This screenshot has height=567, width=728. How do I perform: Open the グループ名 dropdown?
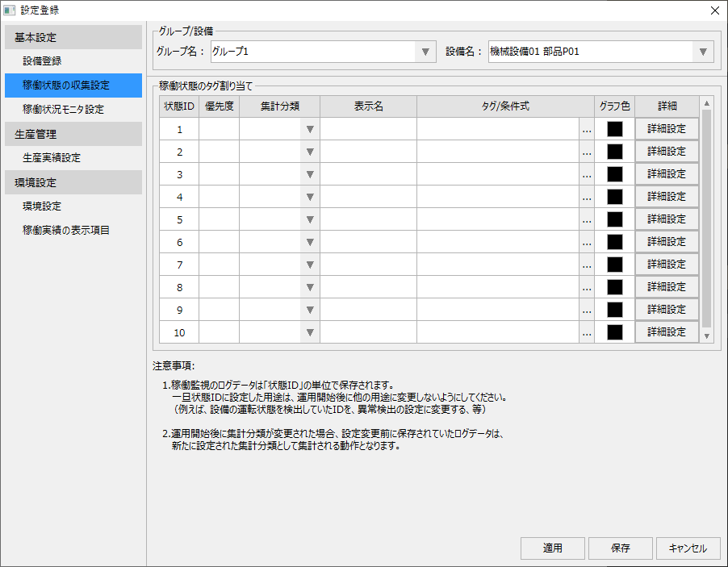click(x=424, y=51)
